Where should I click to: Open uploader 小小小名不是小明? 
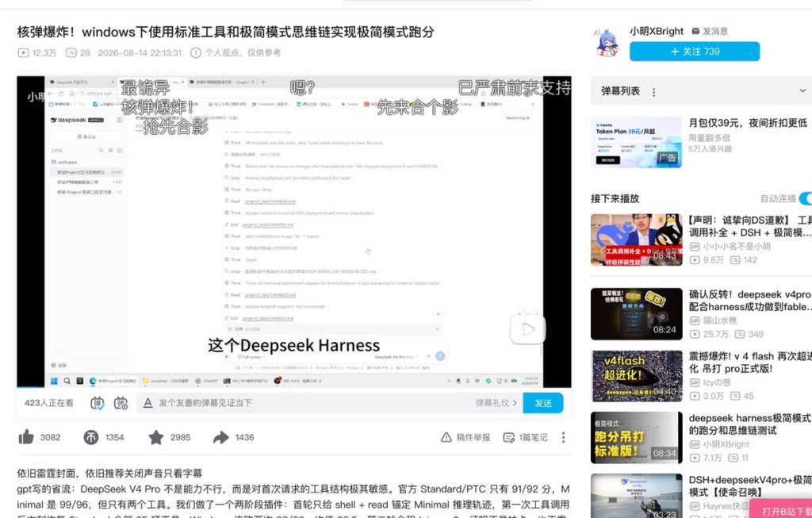[x=736, y=247]
